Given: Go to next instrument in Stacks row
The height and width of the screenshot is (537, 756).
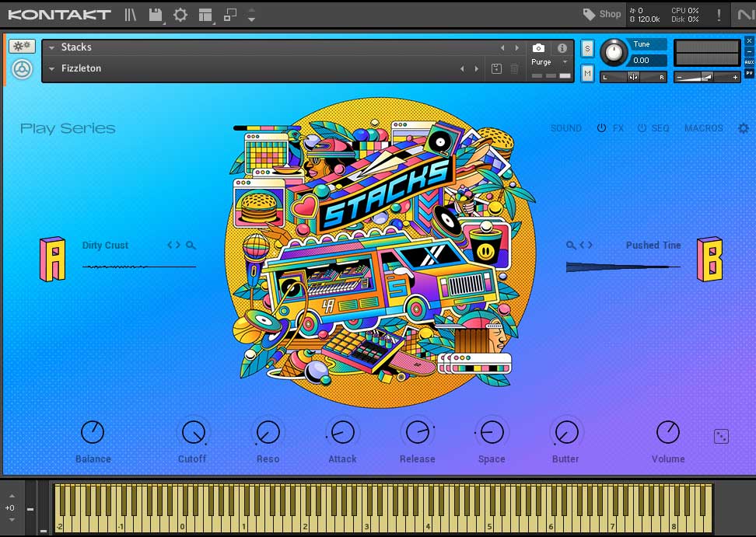Looking at the screenshot, I should point(517,47).
